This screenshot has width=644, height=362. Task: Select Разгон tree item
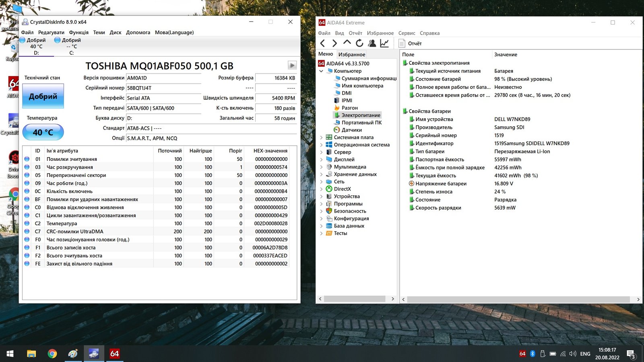tap(346, 108)
